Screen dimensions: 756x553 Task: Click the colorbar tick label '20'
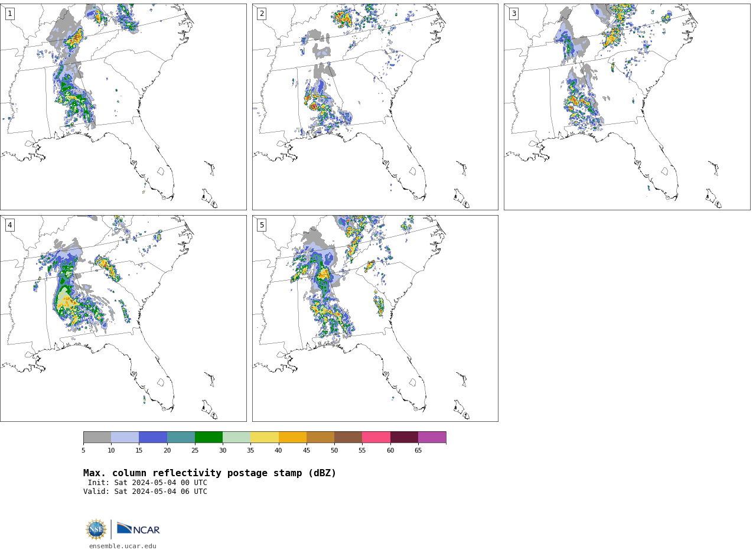point(167,451)
